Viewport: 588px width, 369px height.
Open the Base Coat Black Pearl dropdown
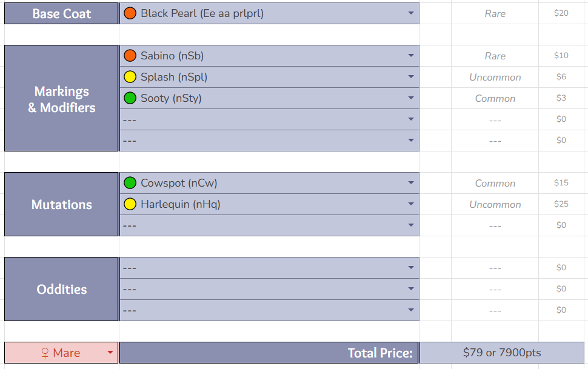410,13
